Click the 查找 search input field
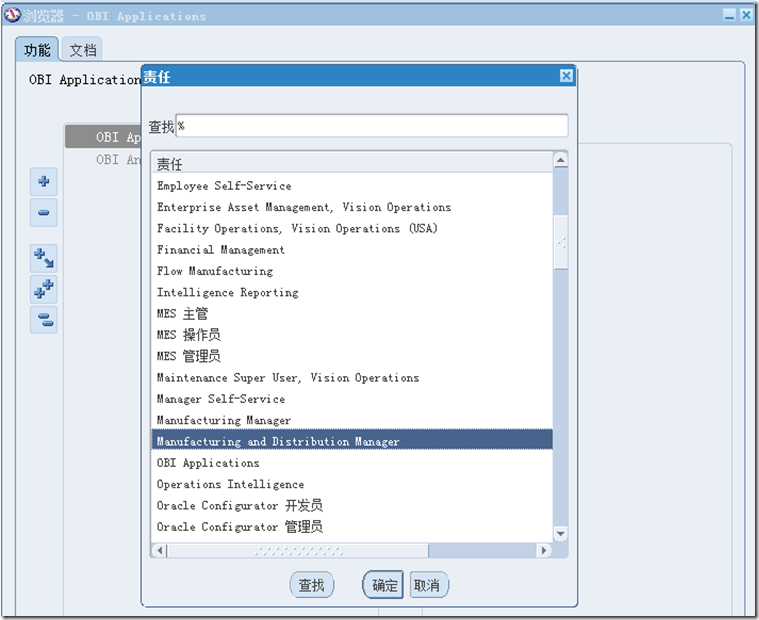 pos(372,126)
